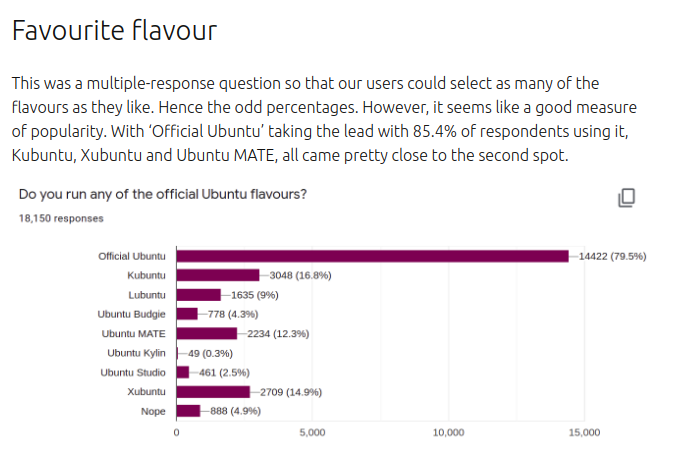Click the '18,150 responses' text

click(x=61, y=217)
